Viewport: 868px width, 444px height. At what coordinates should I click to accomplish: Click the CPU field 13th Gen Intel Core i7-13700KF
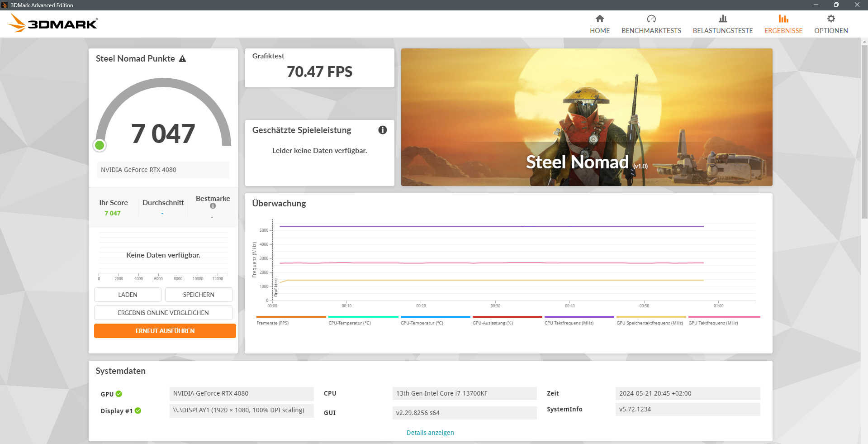465,393
